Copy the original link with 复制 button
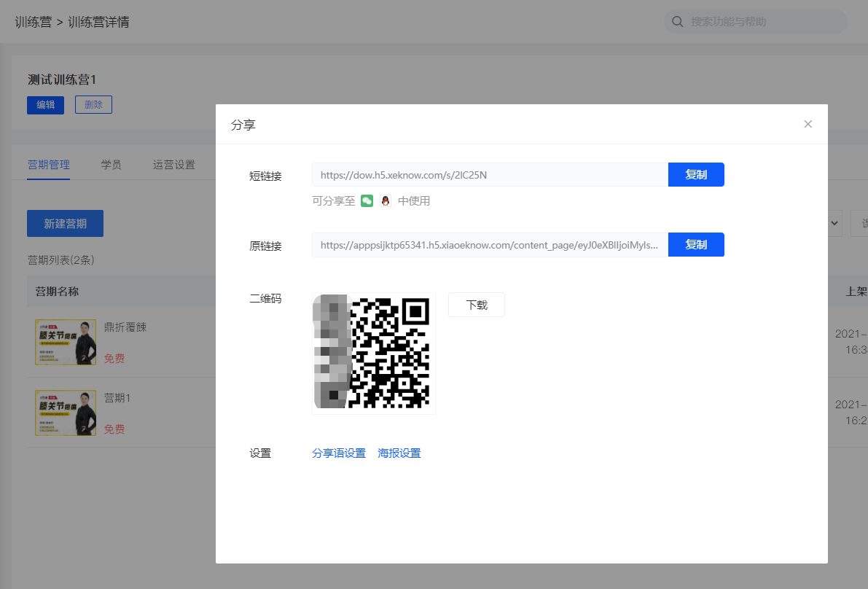 [x=696, y=245]
